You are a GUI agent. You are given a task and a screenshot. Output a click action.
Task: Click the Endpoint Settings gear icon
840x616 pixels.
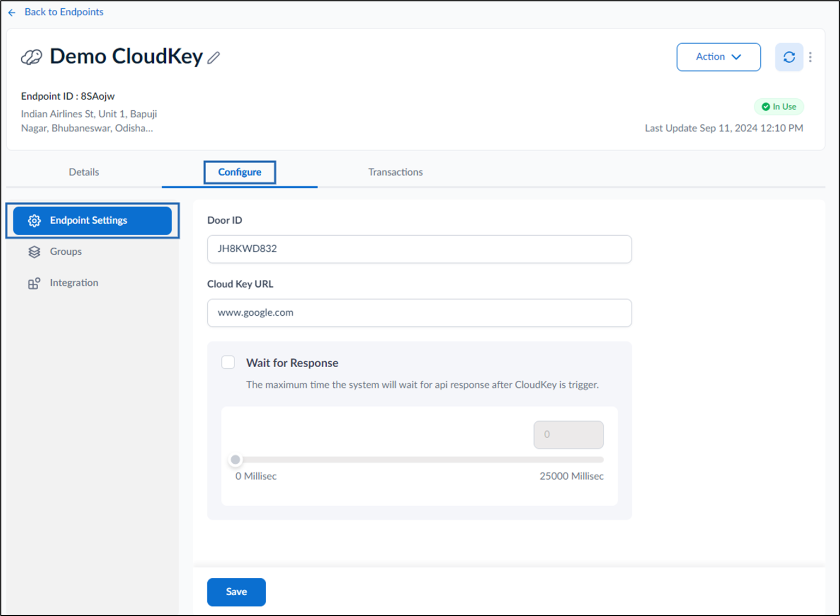coord(34,220)
